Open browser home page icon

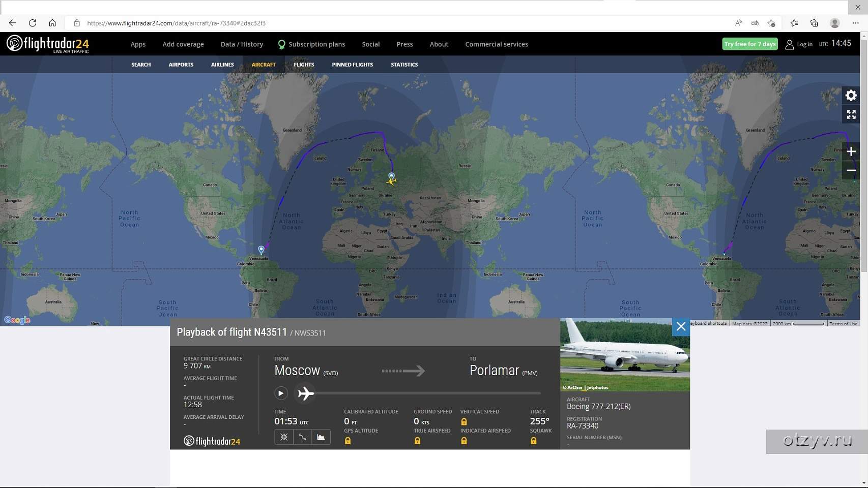52,23
